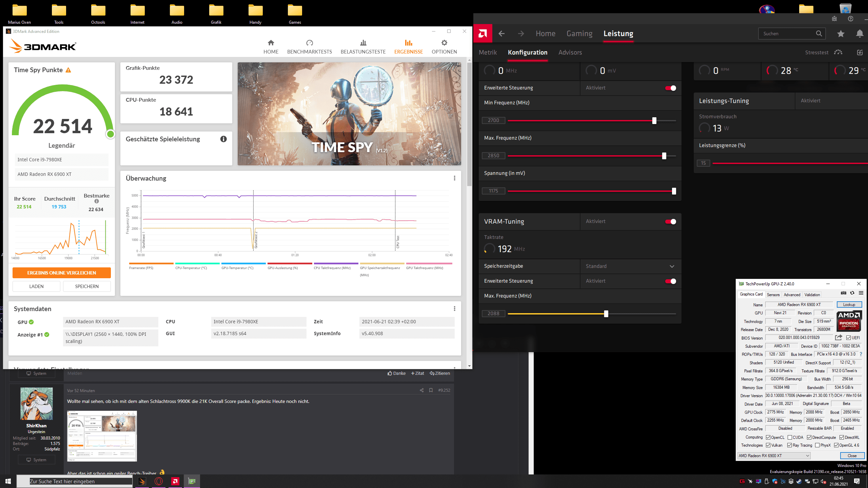Viewport: 868px width, 488px height.
Task: Open Systemdaten three-dot menu
Action: click(454, 309)
